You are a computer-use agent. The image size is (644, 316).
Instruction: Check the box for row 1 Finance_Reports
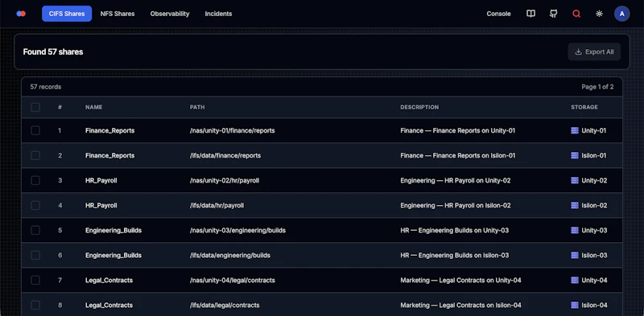35,130
